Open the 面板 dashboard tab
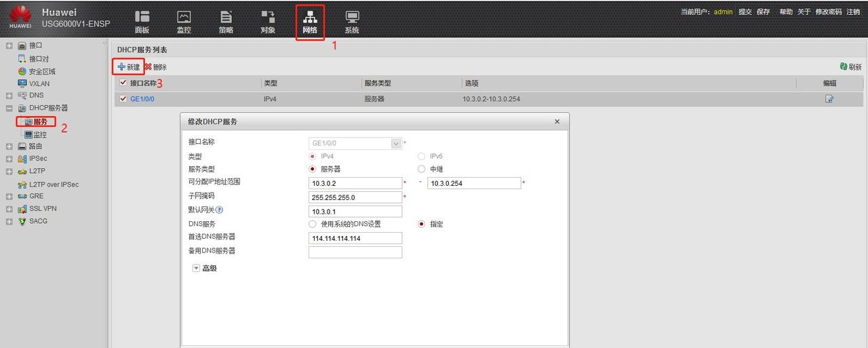 (x=142, y=22)
